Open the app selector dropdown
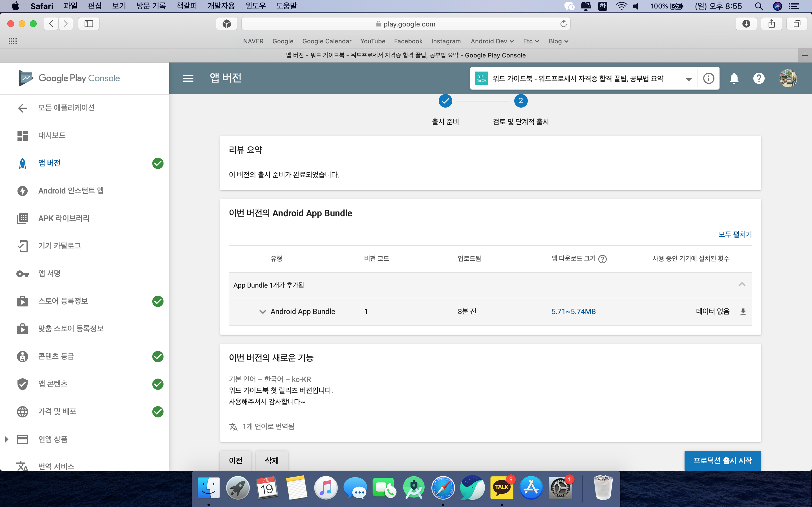 tap(689, 79)
